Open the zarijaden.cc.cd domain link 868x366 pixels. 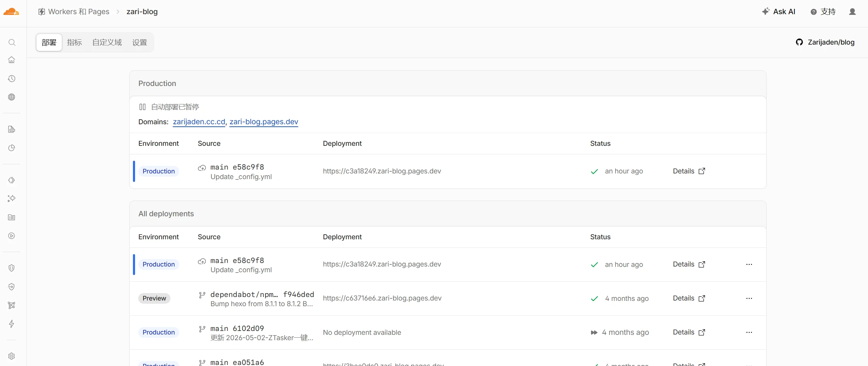(x=199, y=122)
